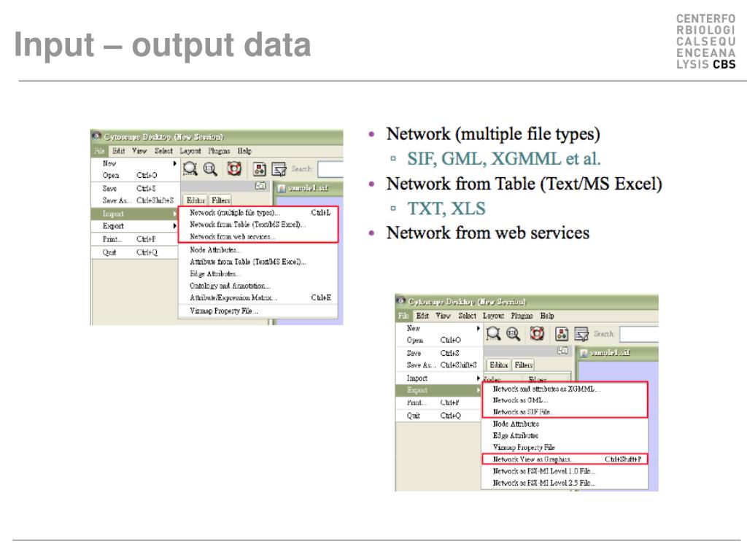Switch to Filters tab in Import screenshot

click(220, 201)
